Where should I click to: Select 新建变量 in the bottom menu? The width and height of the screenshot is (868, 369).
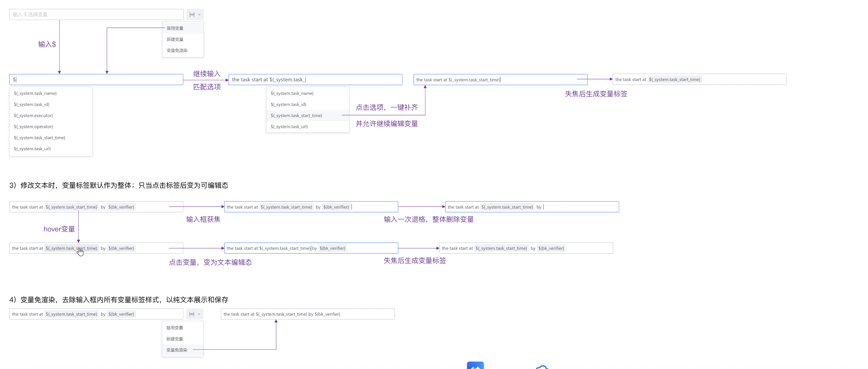[x=175, y=339]
